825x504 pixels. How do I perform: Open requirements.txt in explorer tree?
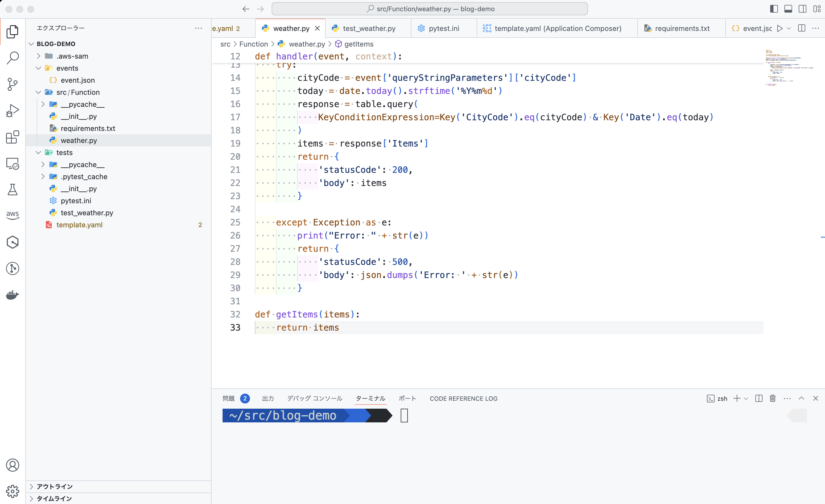tap(118, 128)
